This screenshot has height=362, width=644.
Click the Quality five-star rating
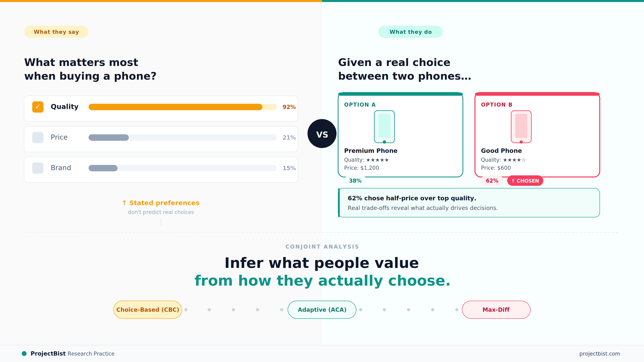click(377, 160)
